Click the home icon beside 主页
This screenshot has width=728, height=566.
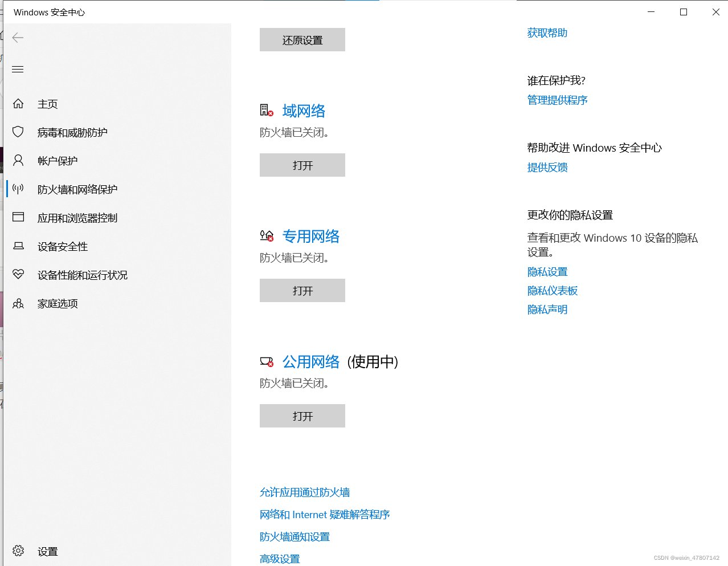pos(18,104)
